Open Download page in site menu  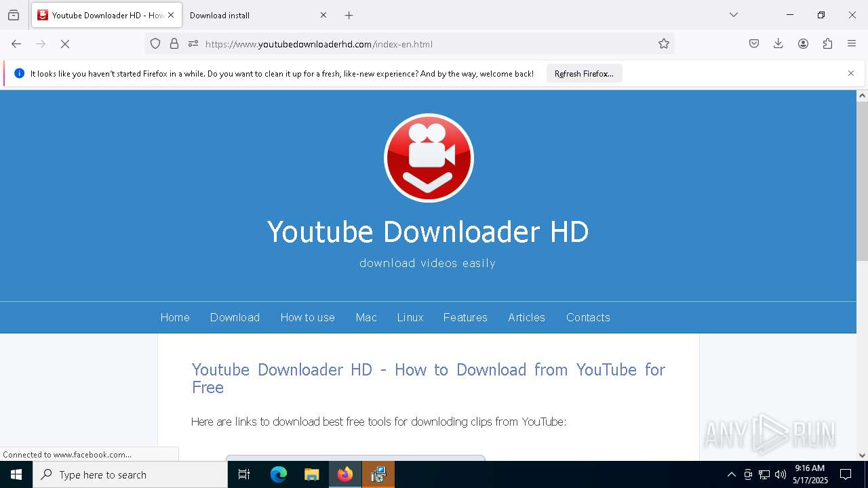tap(235, 317)
